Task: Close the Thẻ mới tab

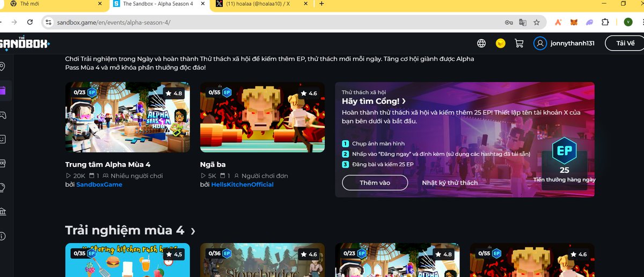Action: (x=100, y=4)
